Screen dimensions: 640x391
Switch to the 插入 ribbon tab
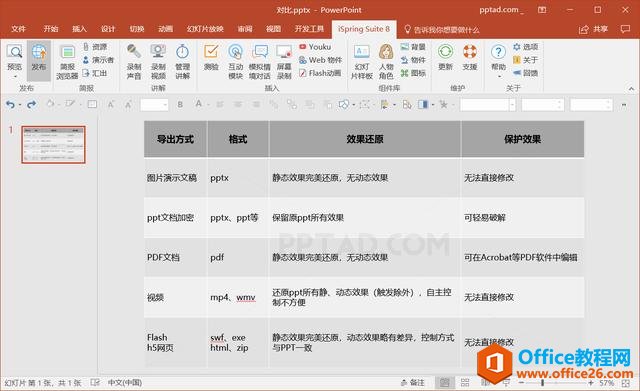tap(79, 29)
